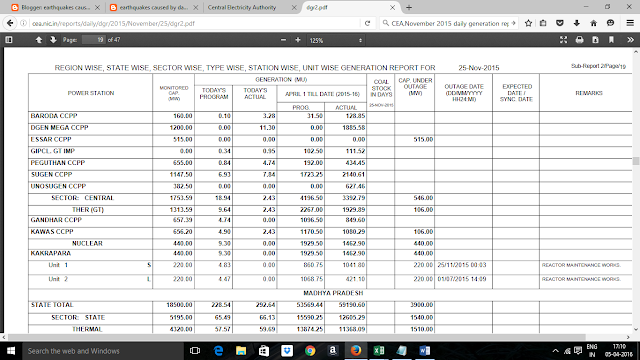
Task: Go back to previous browser page
Action: 10,23
